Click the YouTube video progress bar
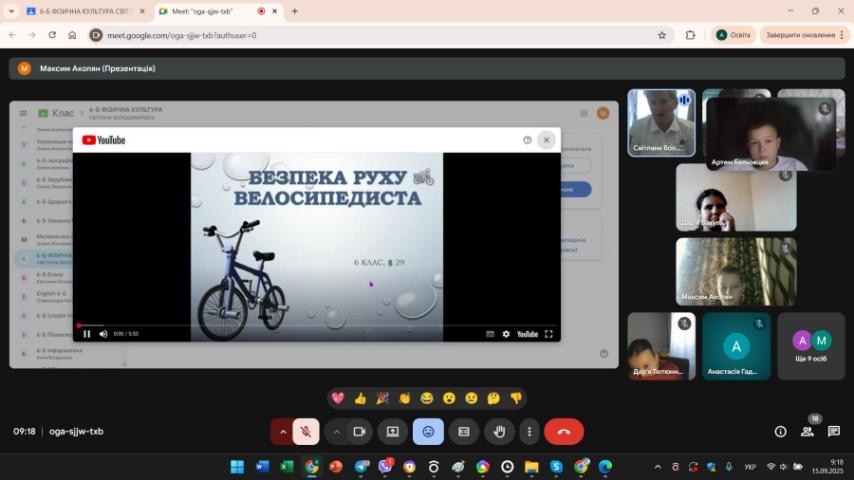 tap(316, 326)
